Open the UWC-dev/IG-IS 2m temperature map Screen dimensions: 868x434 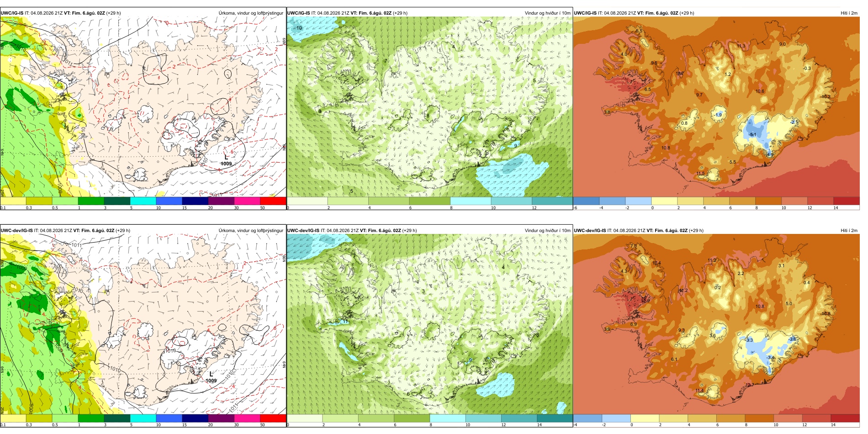pos(716,324)
